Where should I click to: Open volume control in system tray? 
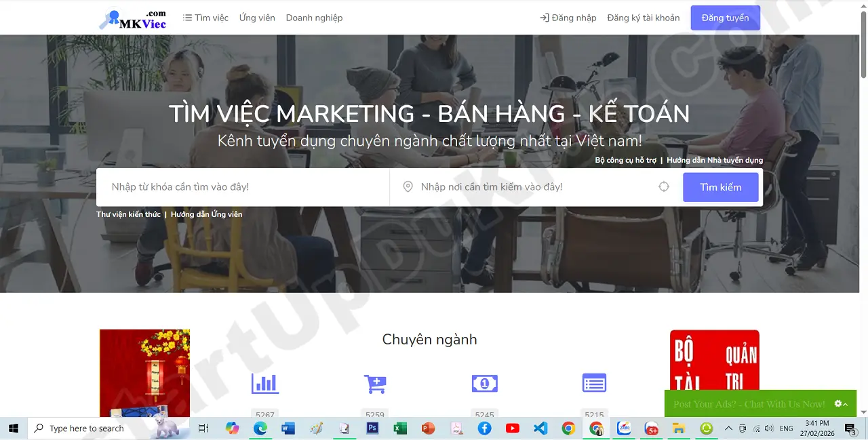(x=769, y=428)
